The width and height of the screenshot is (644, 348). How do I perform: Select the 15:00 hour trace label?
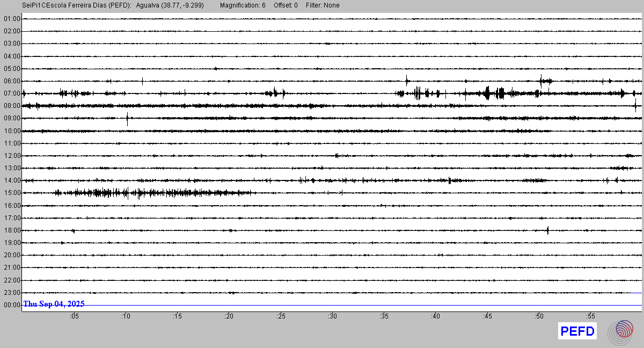pyautogui.click(x=12, y=193)
